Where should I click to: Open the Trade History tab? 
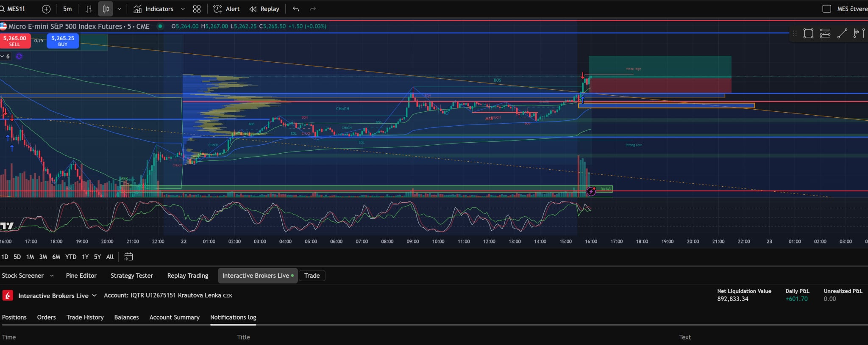tap(85, 317)
